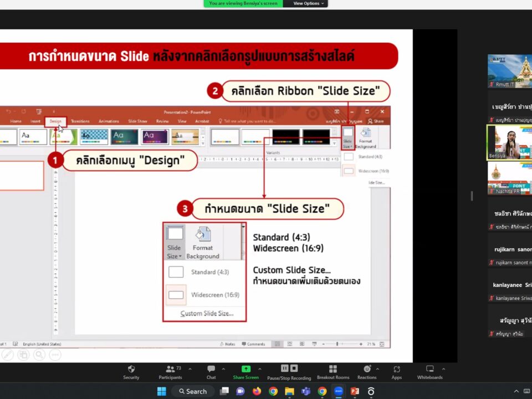The width and height of the screenshot is (532, 399).
Task: Click the pen annotation circle icon
Action: [8, 355]
